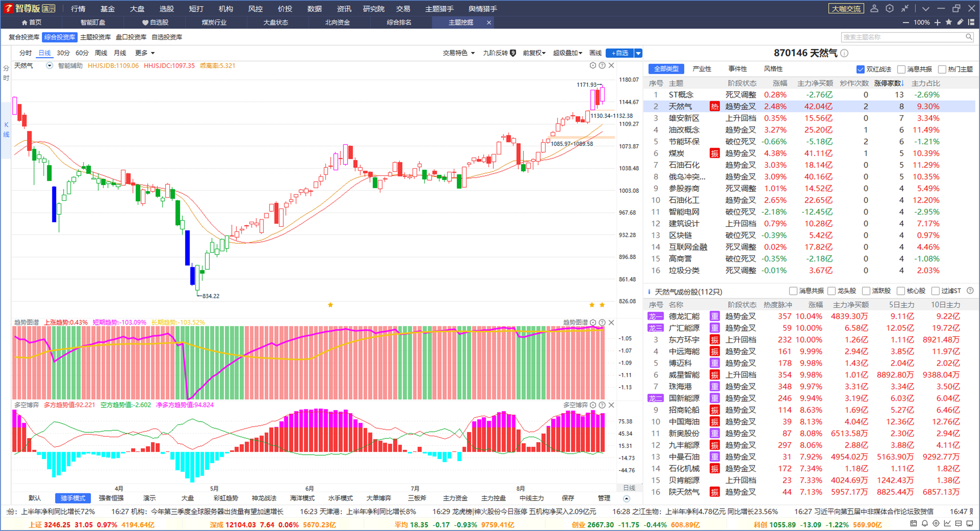
Task: Uncheck the 双红战法 checkbox
Action: click(x=860, y=69)
